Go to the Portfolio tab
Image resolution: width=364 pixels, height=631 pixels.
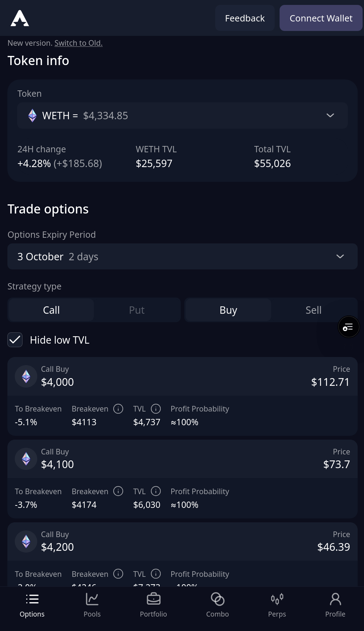click(x=153, y=604)
